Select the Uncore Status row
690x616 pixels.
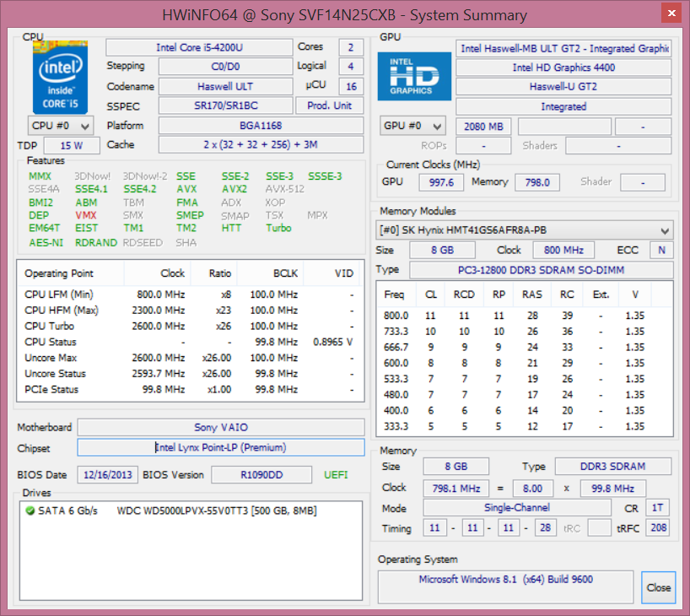pos(189,374)
